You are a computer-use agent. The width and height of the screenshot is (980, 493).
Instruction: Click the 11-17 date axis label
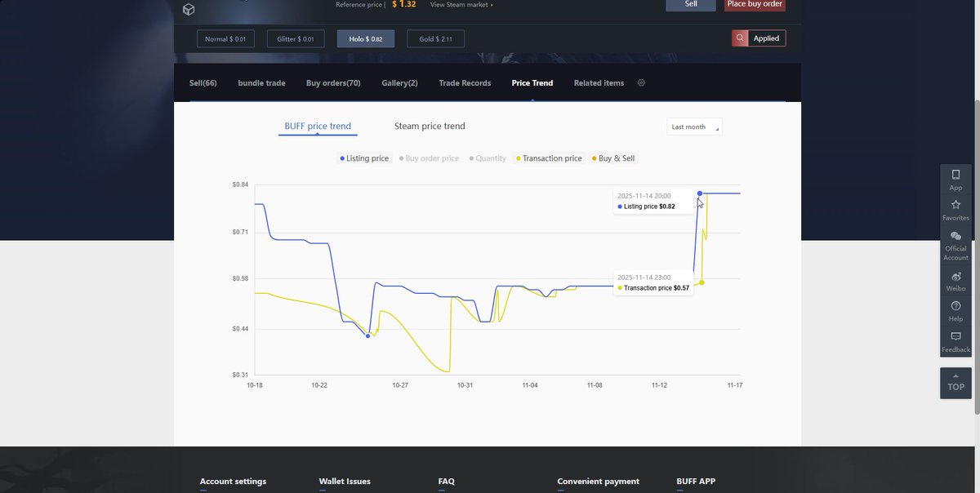point(735,385)
